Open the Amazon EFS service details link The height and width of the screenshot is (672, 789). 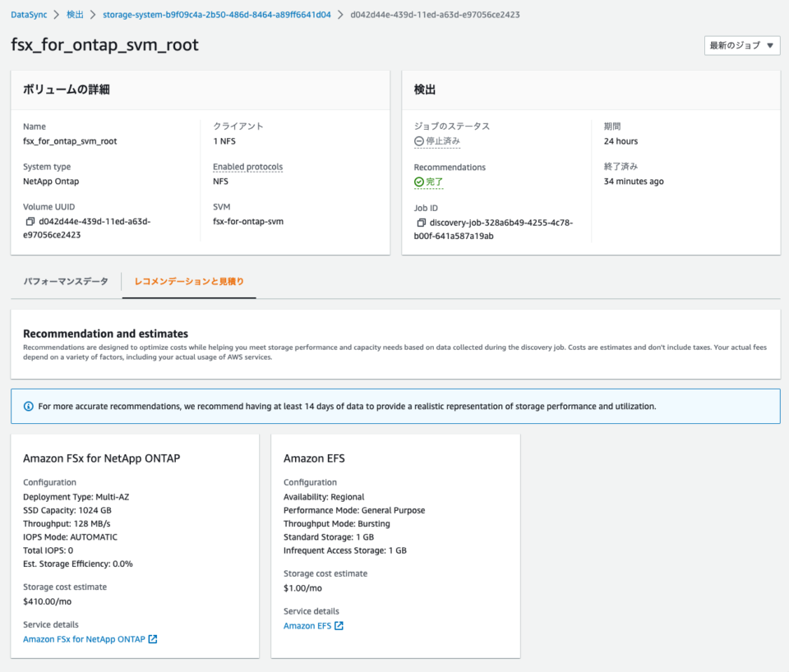[x=307, y=625]
